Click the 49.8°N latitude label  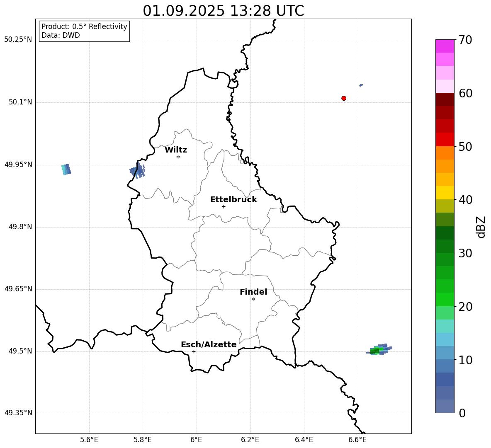20,227
